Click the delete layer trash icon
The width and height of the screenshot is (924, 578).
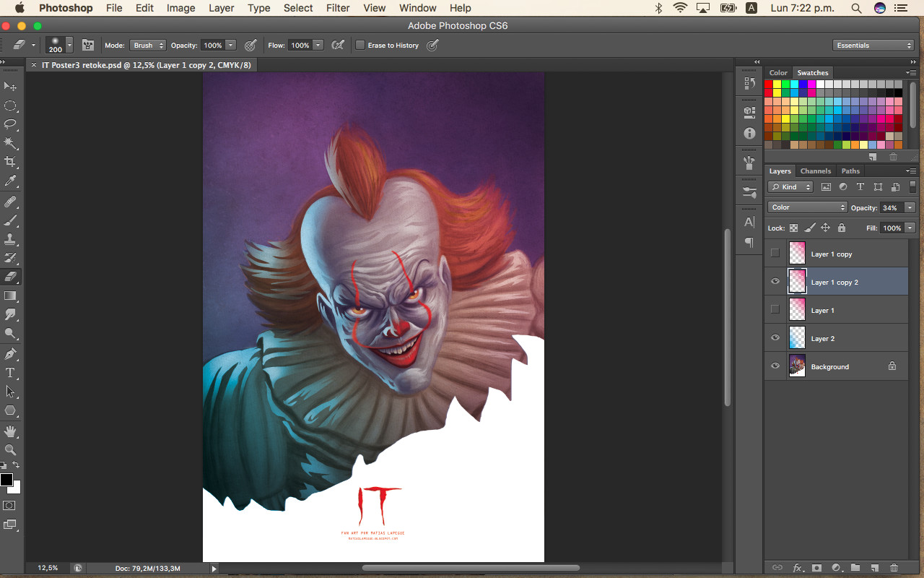[894, 568]
